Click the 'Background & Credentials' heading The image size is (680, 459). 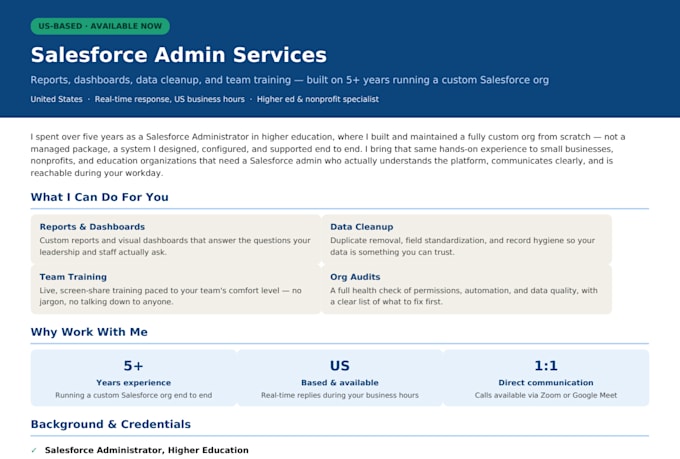111,424
